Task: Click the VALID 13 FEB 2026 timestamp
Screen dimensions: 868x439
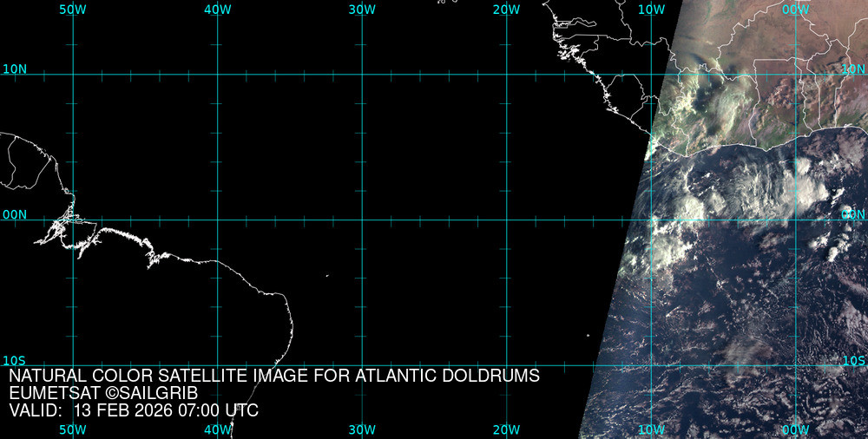Action: pyautogui.click(x=134, y=411)
